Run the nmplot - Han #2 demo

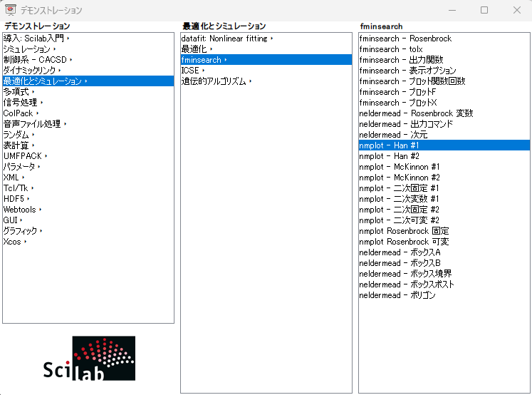(x=388, y=156)
